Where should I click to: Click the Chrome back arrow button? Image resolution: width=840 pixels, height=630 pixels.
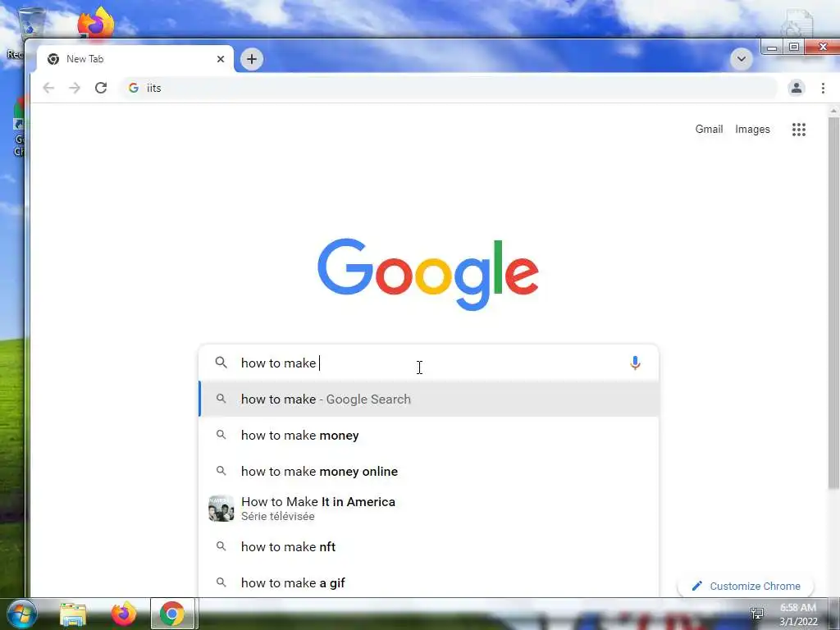pos(48,88)
